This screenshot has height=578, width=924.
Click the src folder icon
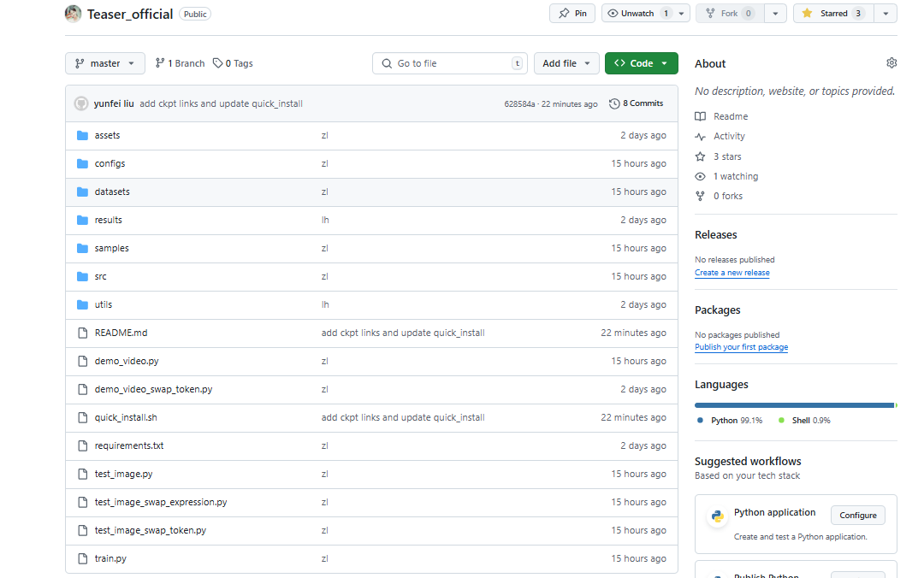(82, 277)
